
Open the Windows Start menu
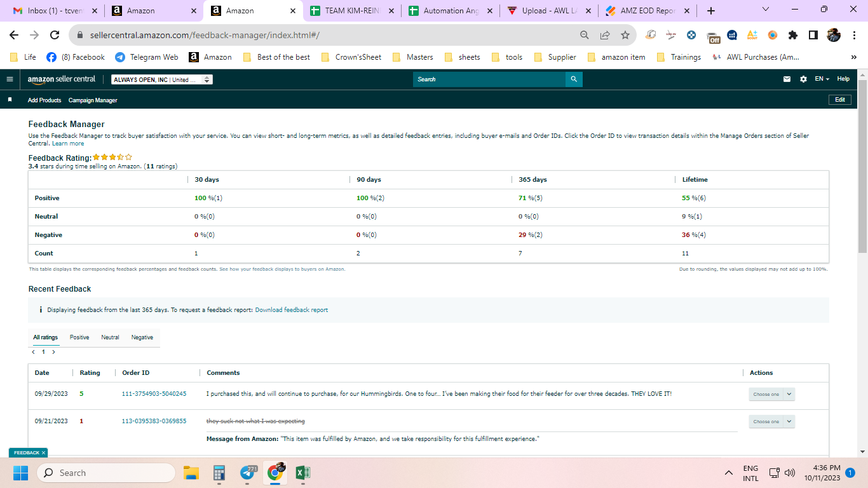pyautogui.click(x=20, y=473)
